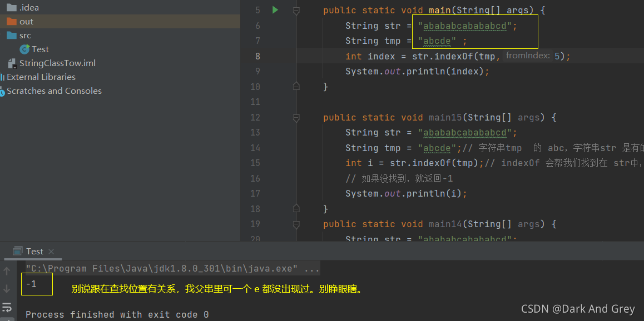Click the src folder icon

tap(12, 35)
